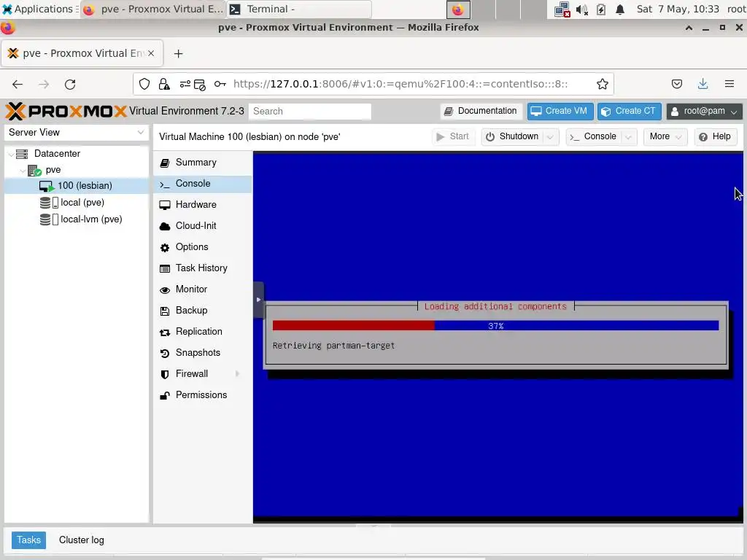Click the Firewall shield icon
The height and width of the screenshot is (560, 747).
[165, 374]
